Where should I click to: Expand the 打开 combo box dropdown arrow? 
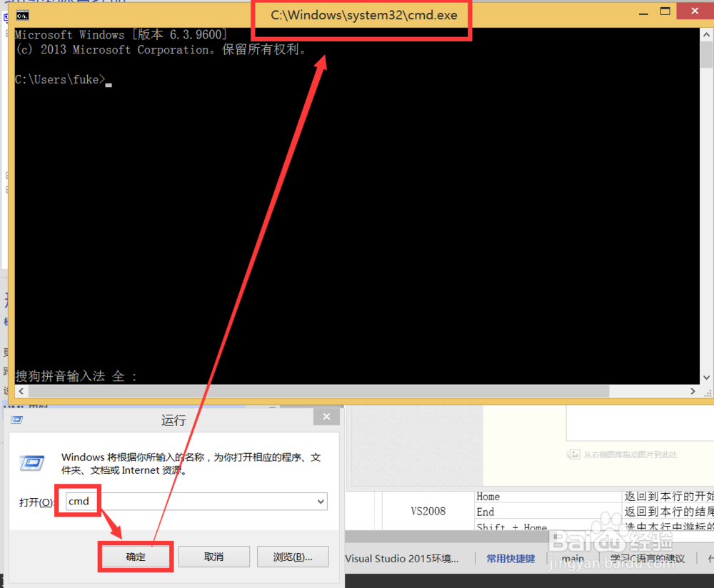(321, 502)
